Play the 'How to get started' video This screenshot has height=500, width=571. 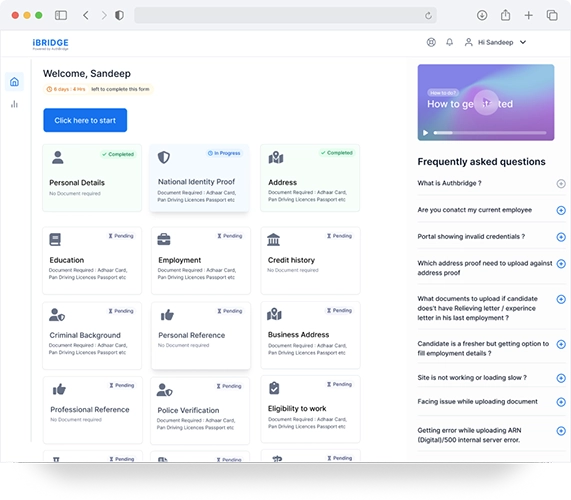click(x=486, y=102)
